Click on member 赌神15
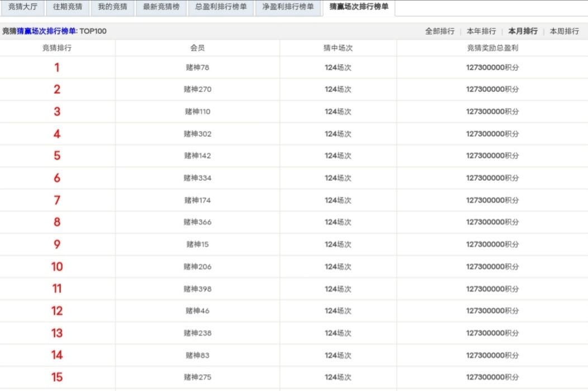588x391 pixels. pyautogui.click(x=197, y=244)
